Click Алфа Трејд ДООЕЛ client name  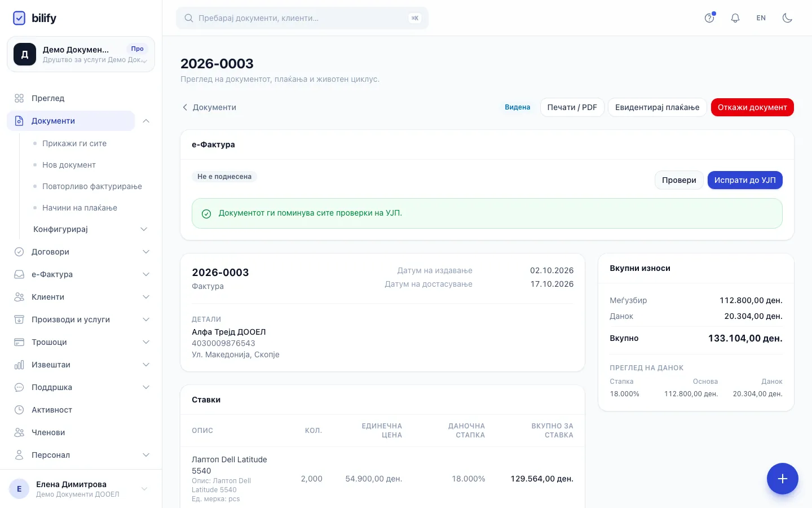point(229,332)
